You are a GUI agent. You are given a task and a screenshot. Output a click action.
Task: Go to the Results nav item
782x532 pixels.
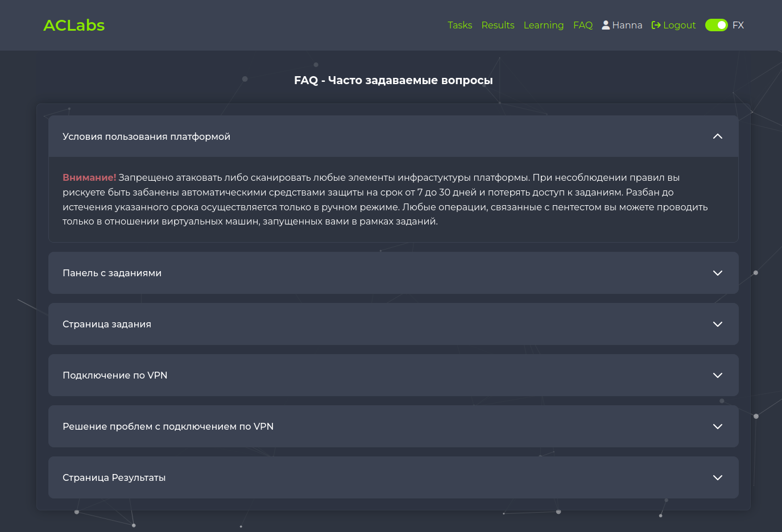tap(498, 26)
